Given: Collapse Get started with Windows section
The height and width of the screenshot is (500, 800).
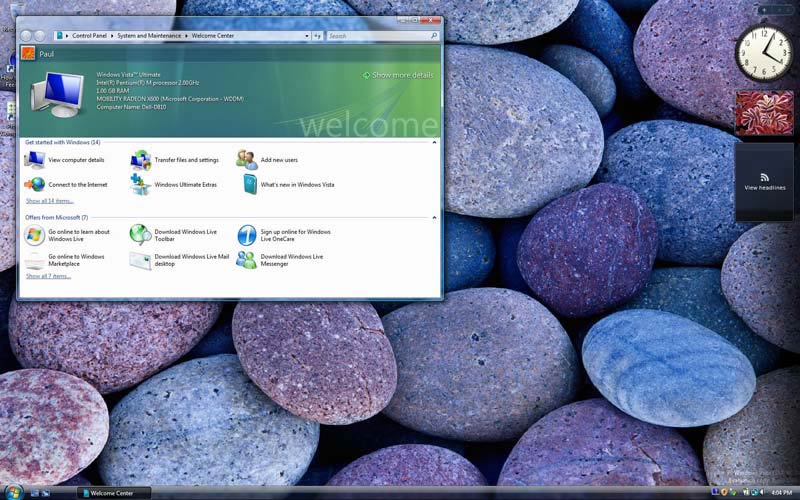Looking at the screenshot, I should [434, 142].
